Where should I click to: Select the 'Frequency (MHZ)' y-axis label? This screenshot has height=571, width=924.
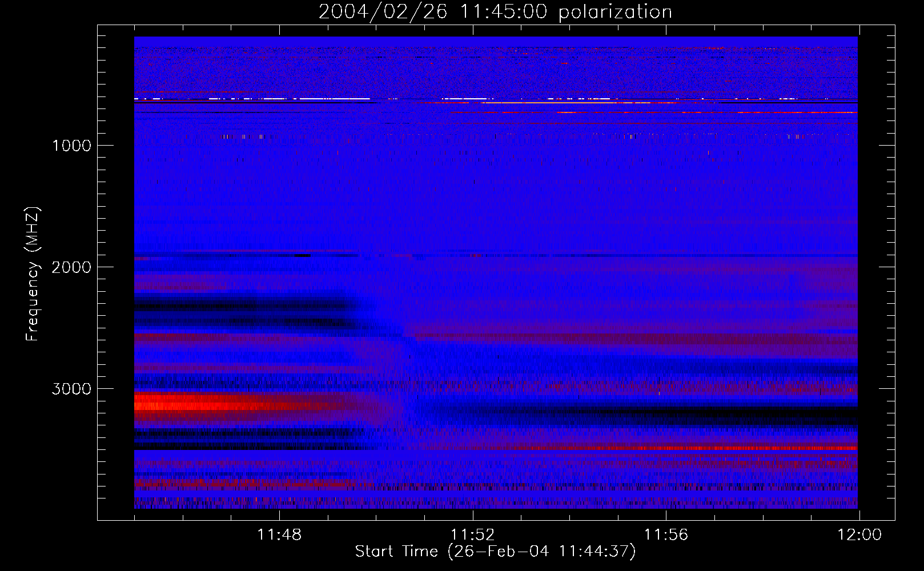click(33, 274)
